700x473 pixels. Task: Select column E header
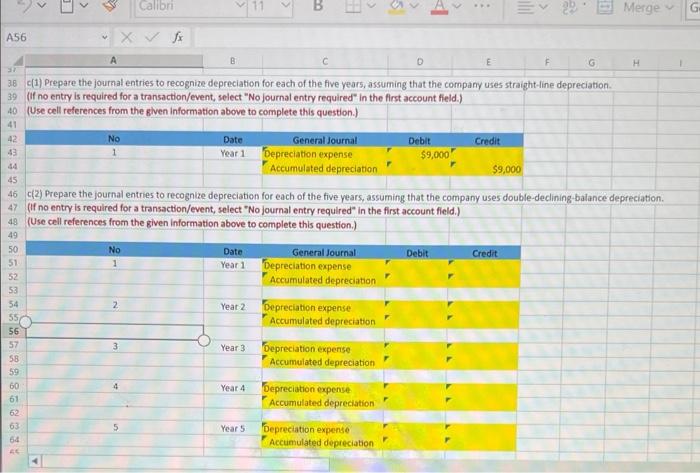(488, 62)
